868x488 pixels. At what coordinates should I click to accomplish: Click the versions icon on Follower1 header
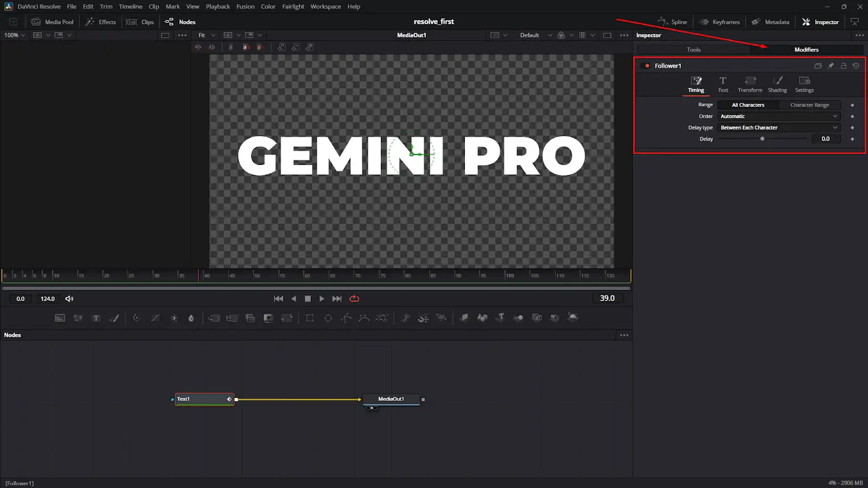click(x=818, y=66)
